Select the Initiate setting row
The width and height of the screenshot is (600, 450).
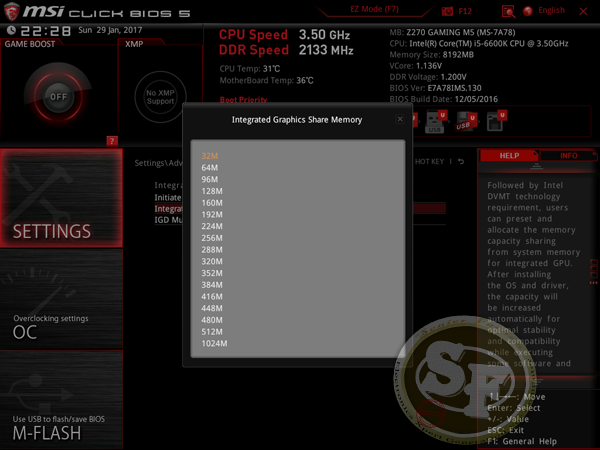(168, 197)
